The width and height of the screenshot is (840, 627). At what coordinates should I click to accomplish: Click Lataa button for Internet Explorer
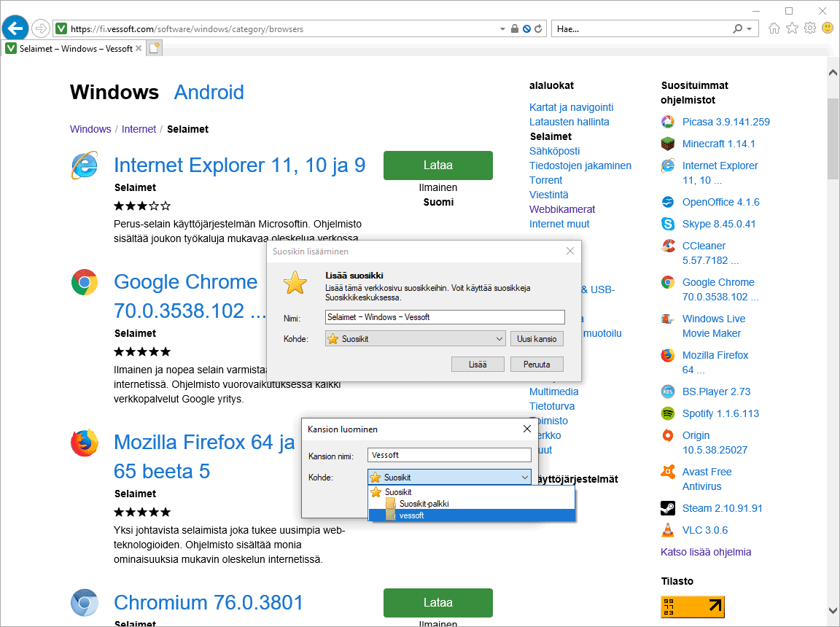tap(438, 165)
